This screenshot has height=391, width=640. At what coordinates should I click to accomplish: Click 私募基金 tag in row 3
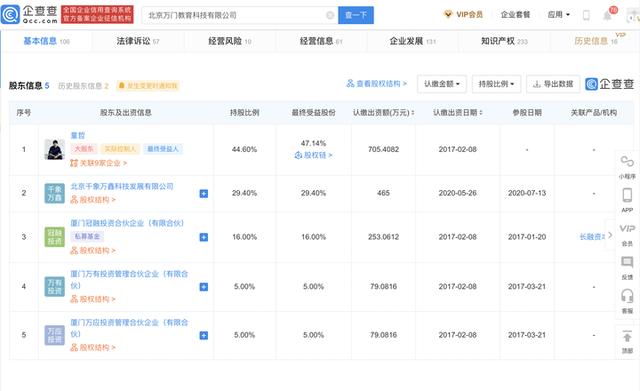click(x=87, y=236)
